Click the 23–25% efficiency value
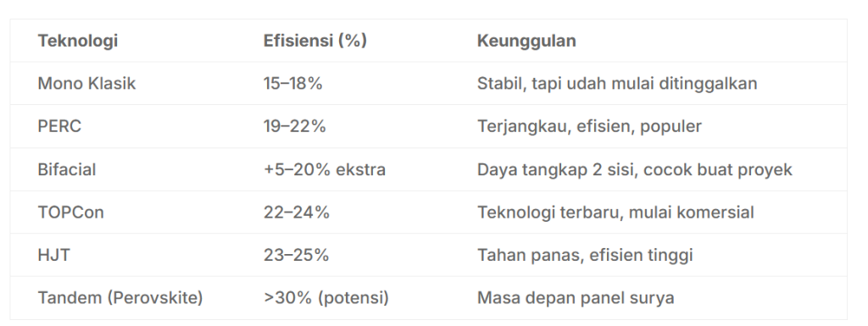 pyautogui.click(x=296, y=255)
